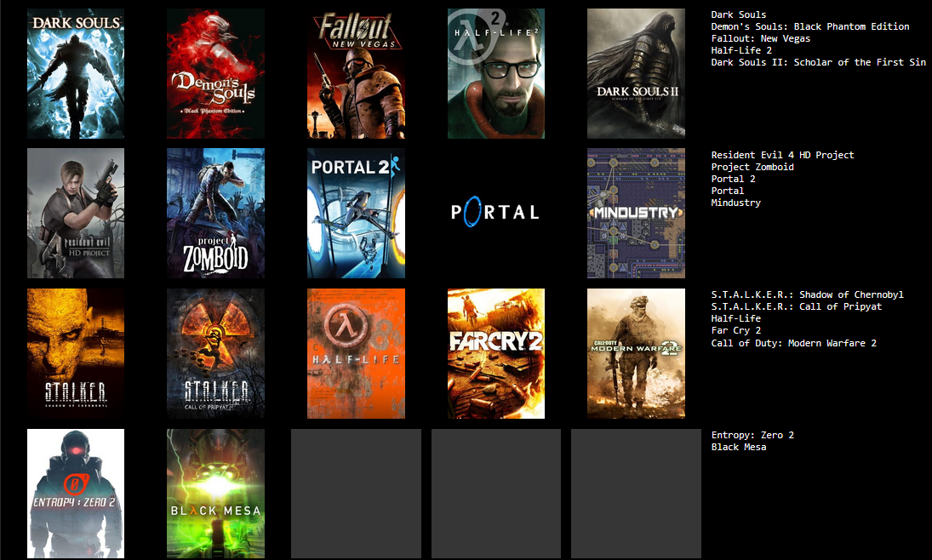The width and height of the screenshot is (932, 560).
Task: Choose the Far Cry 2 cover
Action: pyautogui.click(x=496, y=354)
